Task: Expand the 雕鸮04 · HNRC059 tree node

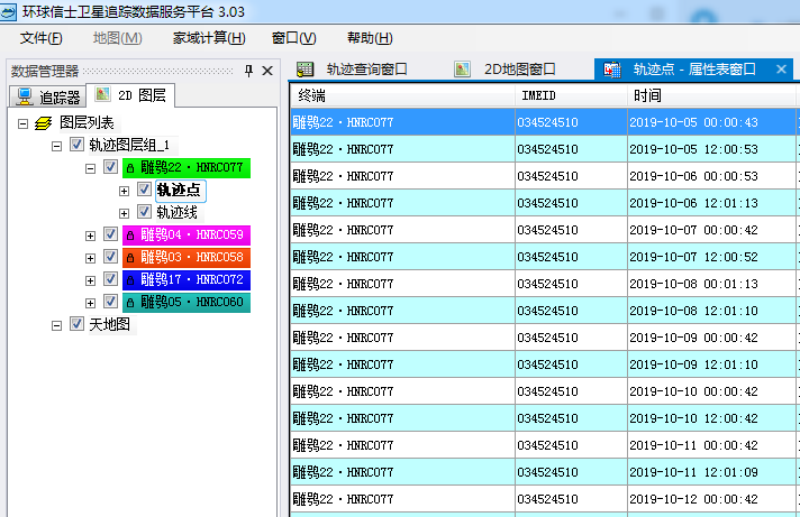Action: pyautogui.click(x=91, y=236)
